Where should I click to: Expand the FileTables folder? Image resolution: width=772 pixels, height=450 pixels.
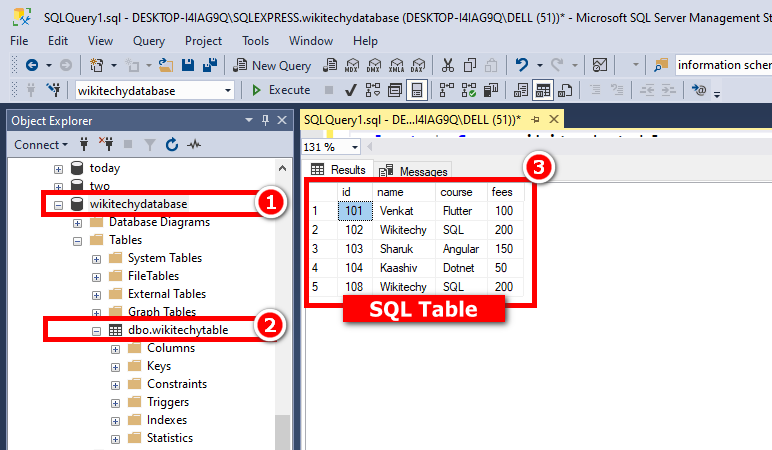[x=96, y=277]
